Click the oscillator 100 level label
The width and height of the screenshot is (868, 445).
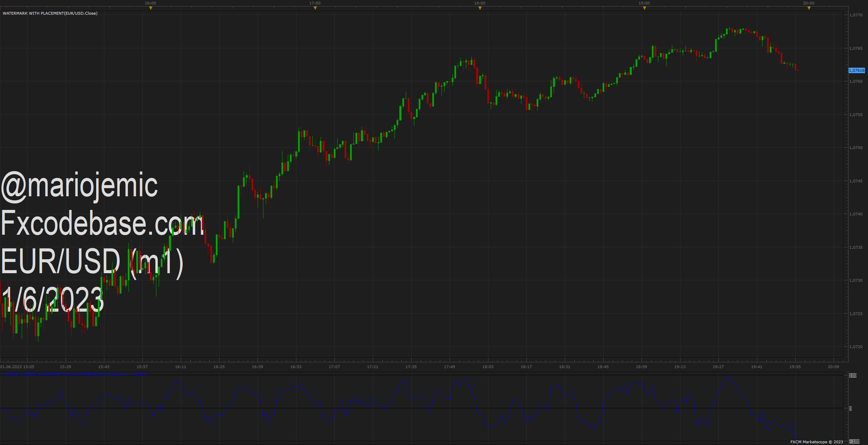[x=853, y=375]
